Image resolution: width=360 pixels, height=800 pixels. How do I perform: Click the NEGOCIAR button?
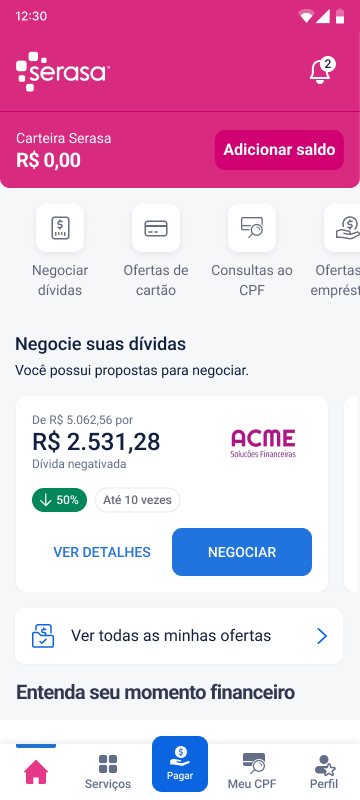[242, 552]
